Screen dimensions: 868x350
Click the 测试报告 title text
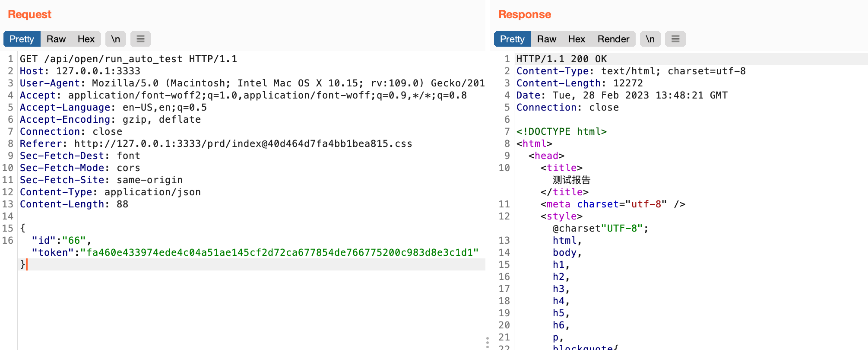(x=571, y=180)
